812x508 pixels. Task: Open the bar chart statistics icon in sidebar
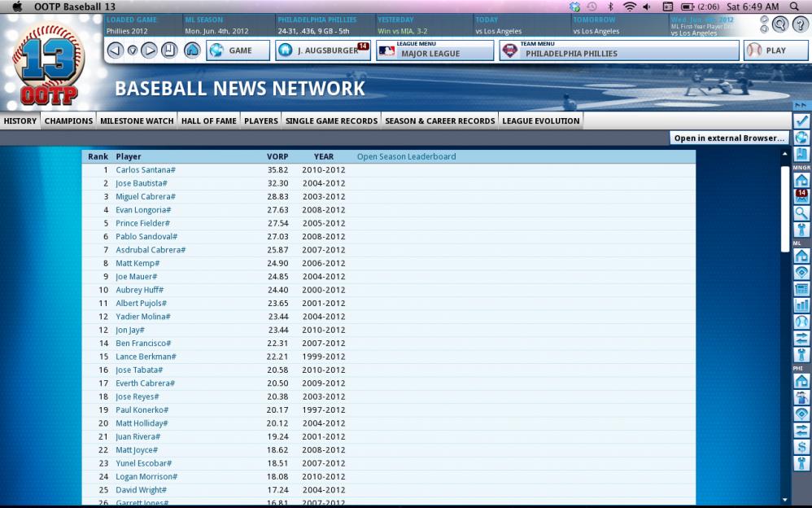pos(801,305)
